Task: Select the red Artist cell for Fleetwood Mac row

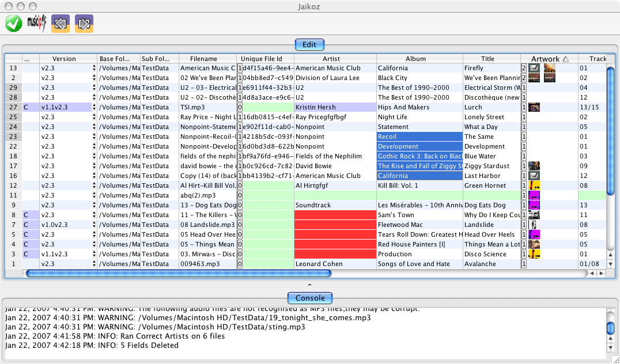Action: point(335,225)
